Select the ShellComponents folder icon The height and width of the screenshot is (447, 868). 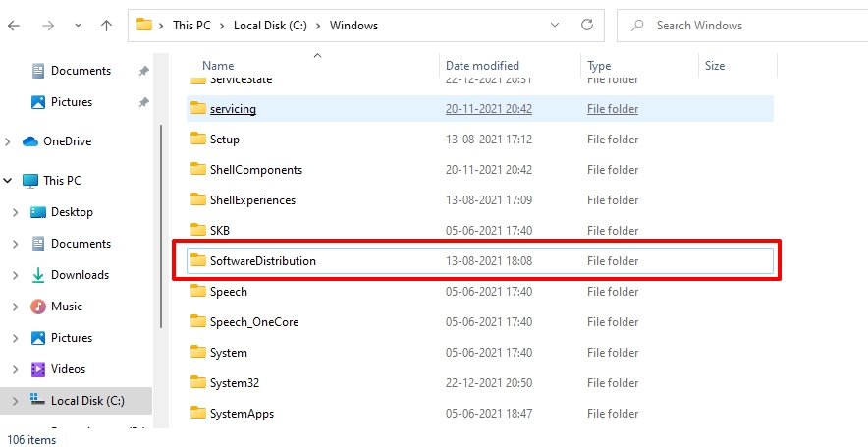pyautogui.click(x=198, y=169)
